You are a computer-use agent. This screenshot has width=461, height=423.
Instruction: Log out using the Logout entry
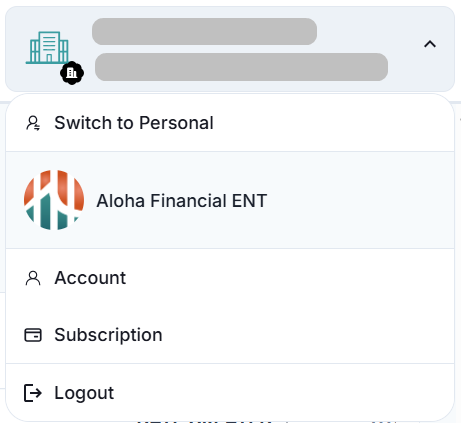(230, 393)
